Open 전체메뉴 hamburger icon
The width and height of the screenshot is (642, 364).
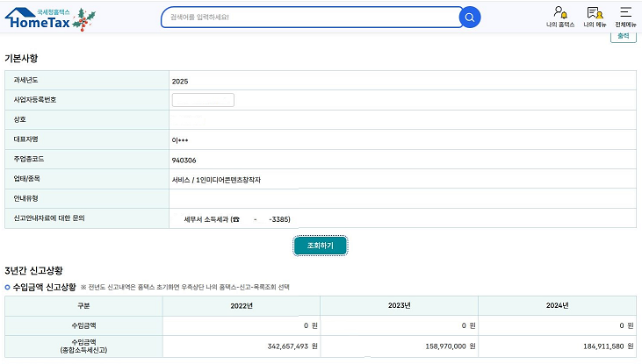tap(625, 18)
